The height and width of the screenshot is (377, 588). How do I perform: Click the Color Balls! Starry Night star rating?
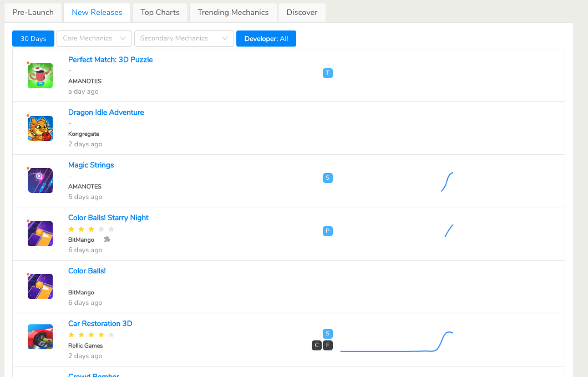(x=91, y=229)
